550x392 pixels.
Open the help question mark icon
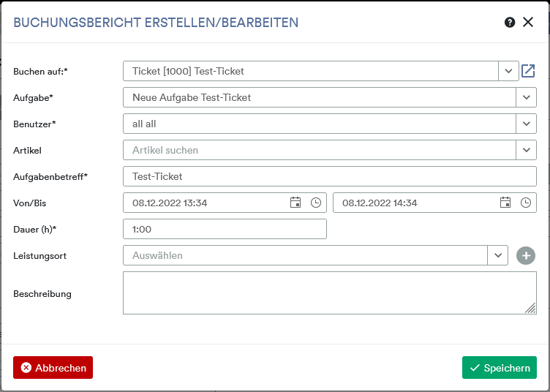point(510,23)
